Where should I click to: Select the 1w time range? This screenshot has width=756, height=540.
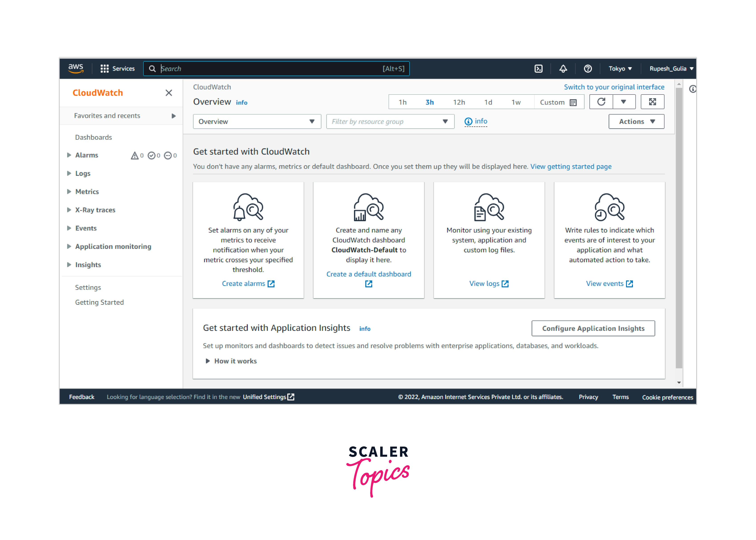click(516, 102)
